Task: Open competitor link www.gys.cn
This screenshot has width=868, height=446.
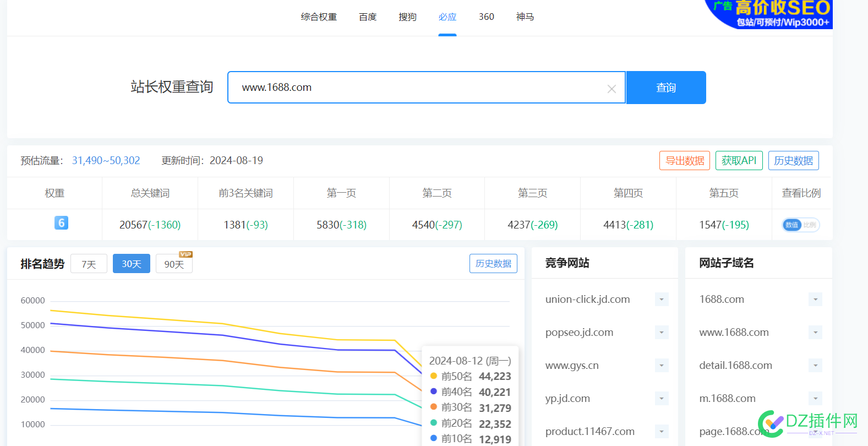Action: [572, 366]
